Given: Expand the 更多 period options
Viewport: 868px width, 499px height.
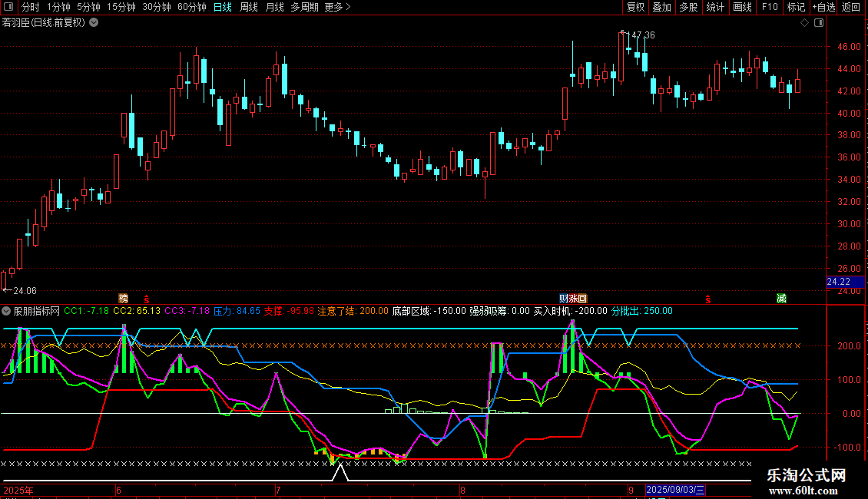Looking at the screenshot, I should click(337, 7).
